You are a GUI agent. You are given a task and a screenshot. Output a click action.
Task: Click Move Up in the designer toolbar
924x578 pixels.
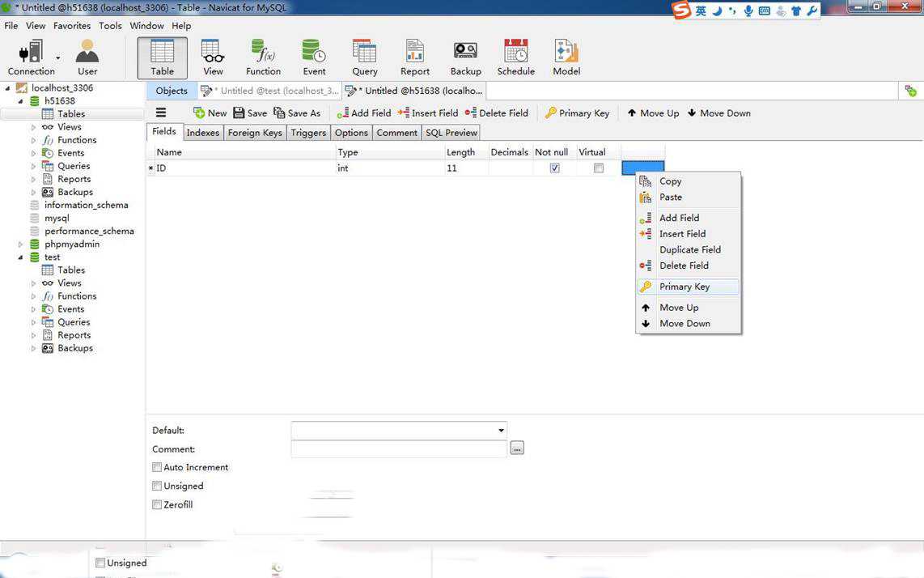pos(653,113)
